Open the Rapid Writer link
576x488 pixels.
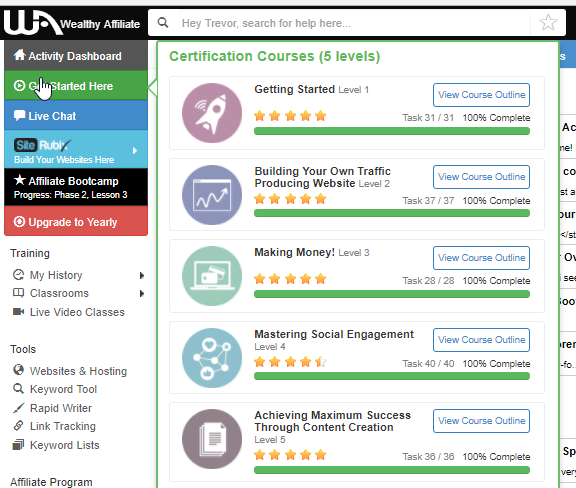(61, 408)
